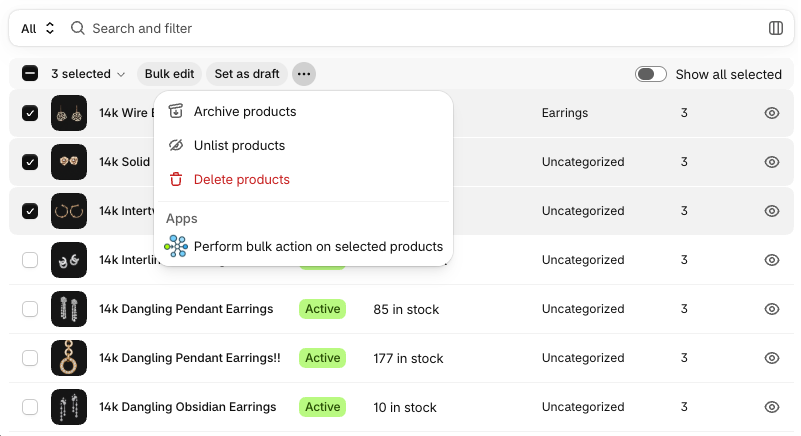
Task: Open the edit columns icon
Action: [775, 28]
